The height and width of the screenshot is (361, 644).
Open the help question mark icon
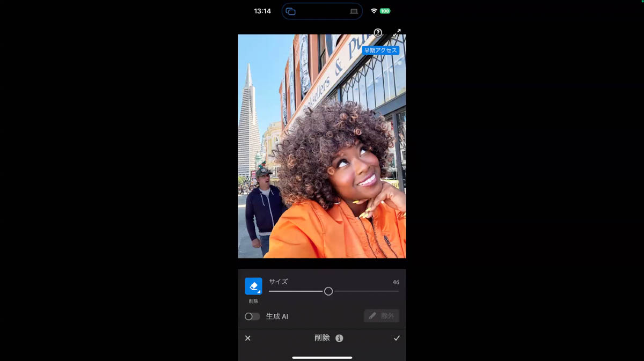[378, 33]
